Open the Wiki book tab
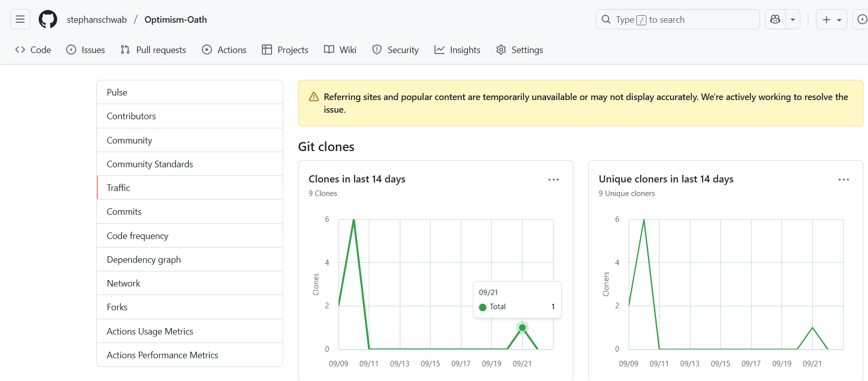 coord(340,50)
